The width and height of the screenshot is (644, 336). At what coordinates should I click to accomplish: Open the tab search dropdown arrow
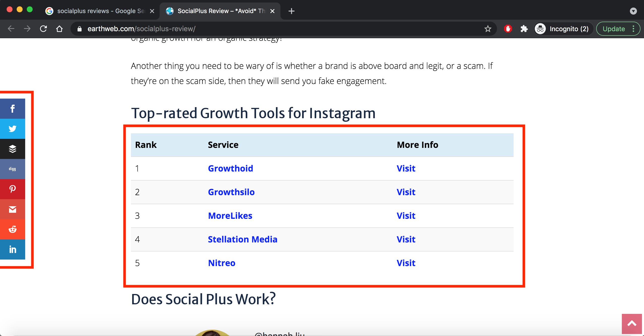click(633, 11)
